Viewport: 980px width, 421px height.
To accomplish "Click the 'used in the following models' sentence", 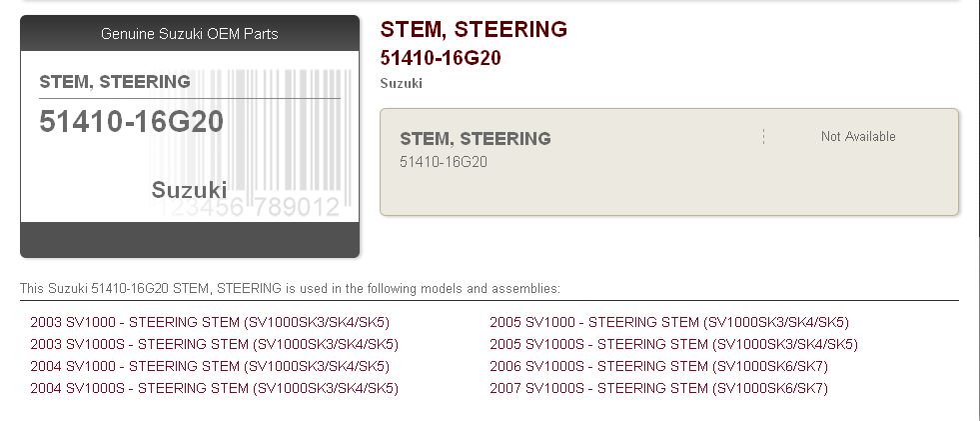I will (290, 289).
